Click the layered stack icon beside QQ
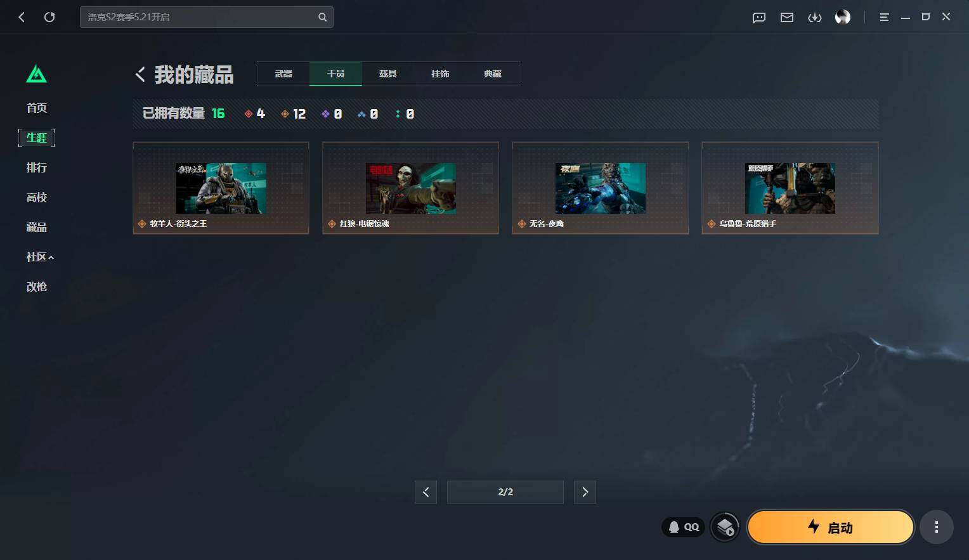969x560 pixels. tap(725, 527)
